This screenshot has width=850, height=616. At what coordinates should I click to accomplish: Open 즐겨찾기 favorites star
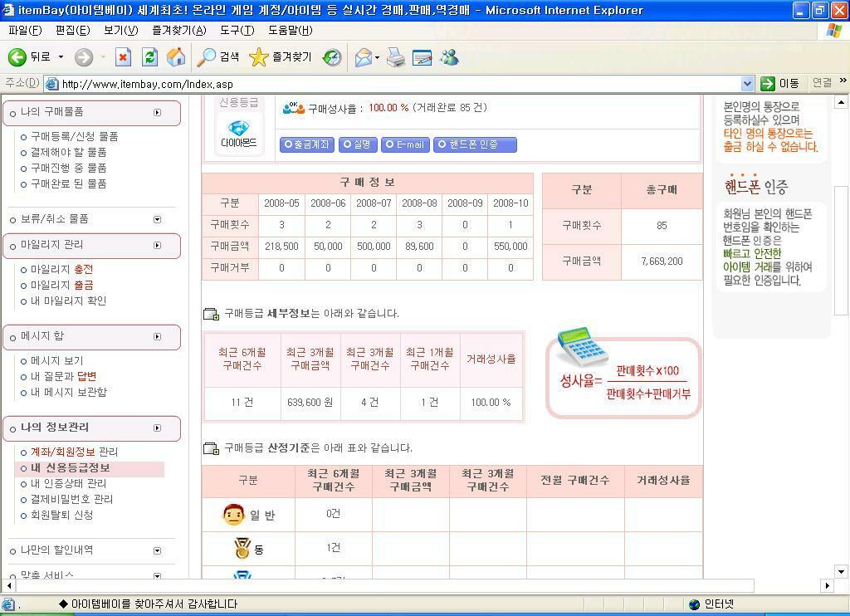[x=281, y=57]
